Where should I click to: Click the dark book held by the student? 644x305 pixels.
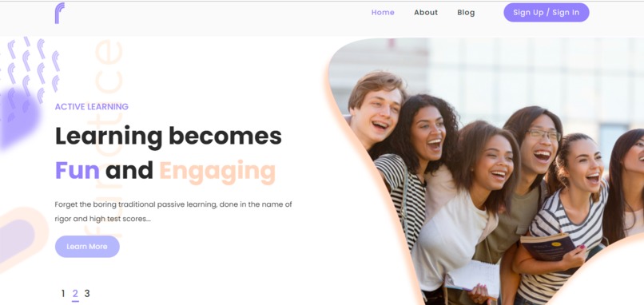click(547, 246)
